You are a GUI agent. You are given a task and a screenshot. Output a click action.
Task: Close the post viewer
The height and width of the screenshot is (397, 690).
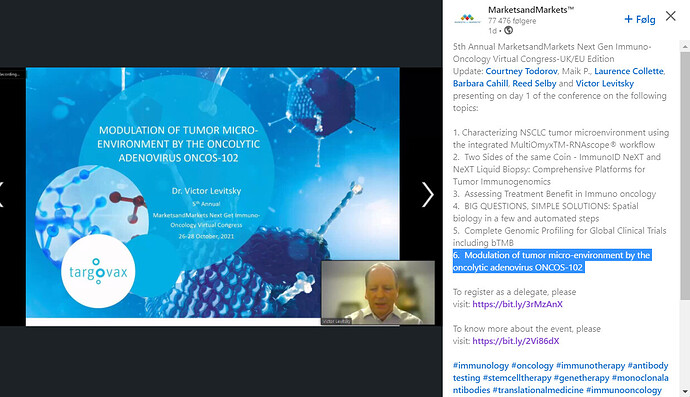[x=671, y=16]
